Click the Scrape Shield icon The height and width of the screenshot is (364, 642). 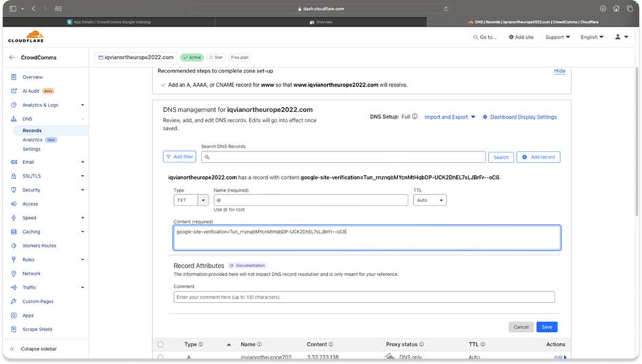14,329
